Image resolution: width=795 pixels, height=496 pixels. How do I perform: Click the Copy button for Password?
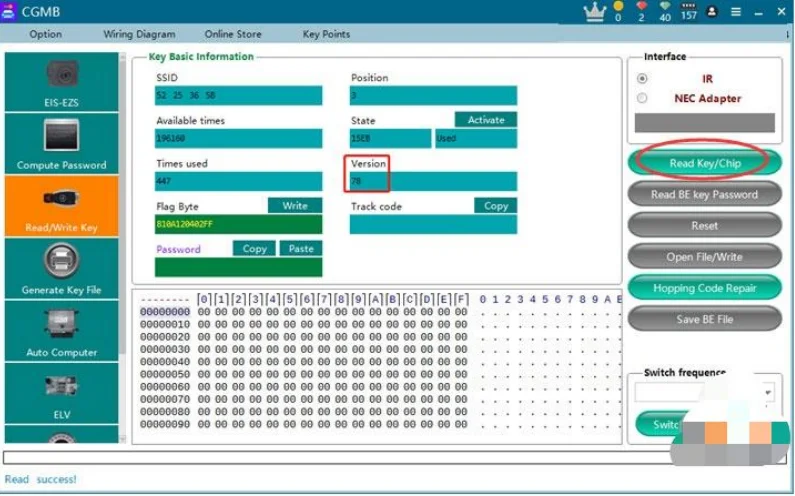tap(254, 249)
